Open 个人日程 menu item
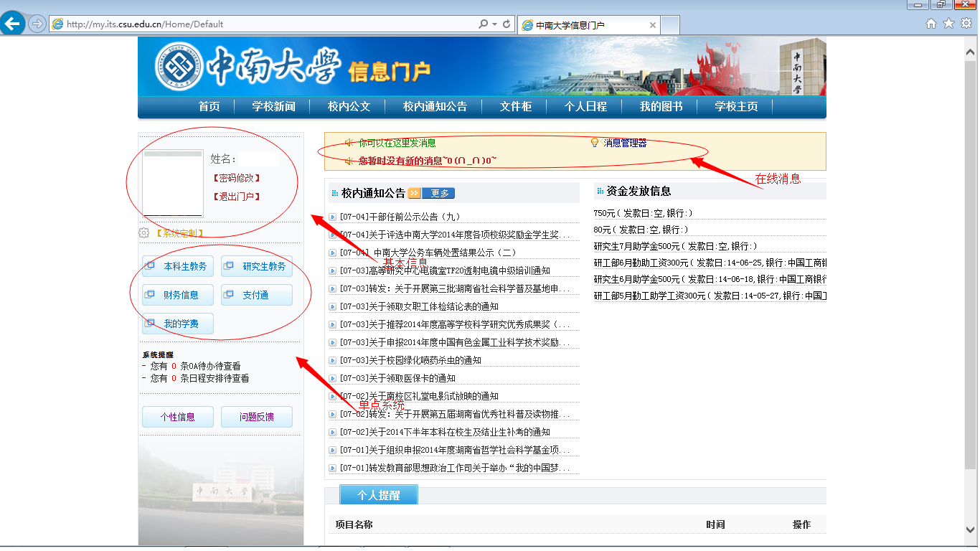Screen dimensions: 980x551 [585, 106]
